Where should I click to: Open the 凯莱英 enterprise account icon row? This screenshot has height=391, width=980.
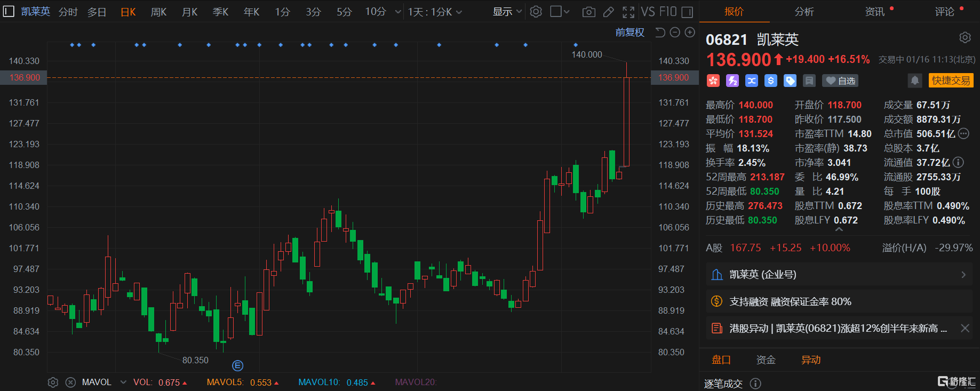click(x=839, y=275)
